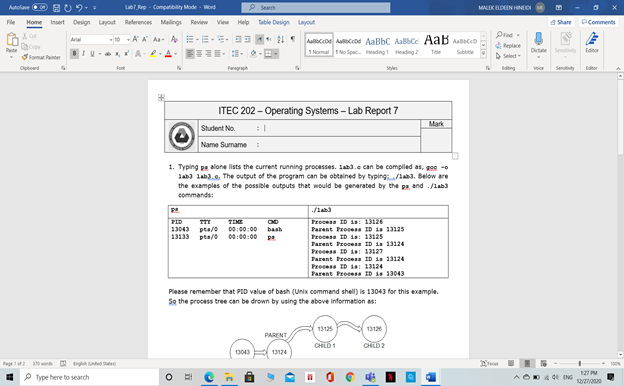Toggle Align Left paragraph button
624x386 pixels.
pos(190,53)
